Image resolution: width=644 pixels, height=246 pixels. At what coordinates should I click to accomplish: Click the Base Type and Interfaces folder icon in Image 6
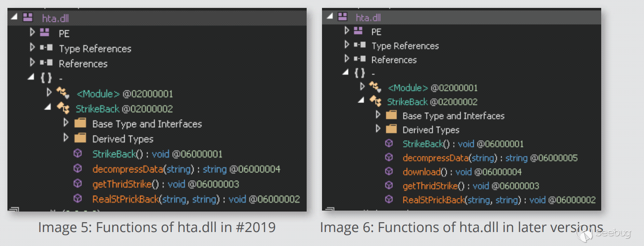(391, 116)
